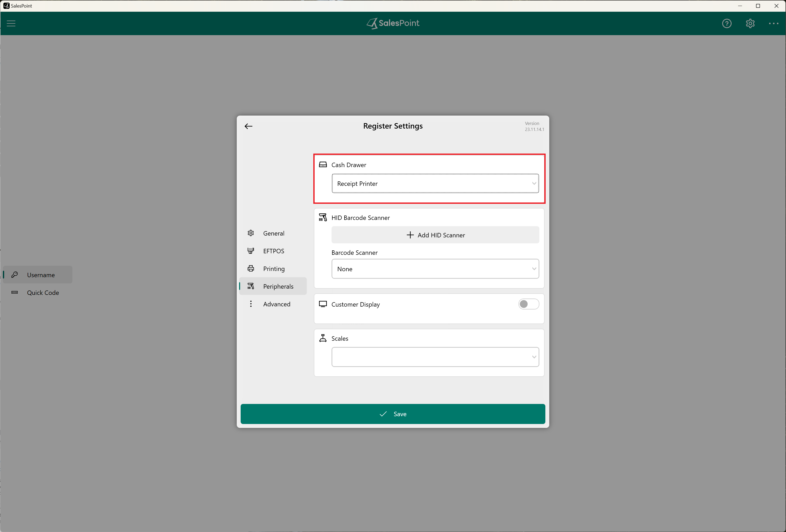Open the settings gear in header
Image resolution: width=786 pixels, height=532 pixels.
click(750, 23)
